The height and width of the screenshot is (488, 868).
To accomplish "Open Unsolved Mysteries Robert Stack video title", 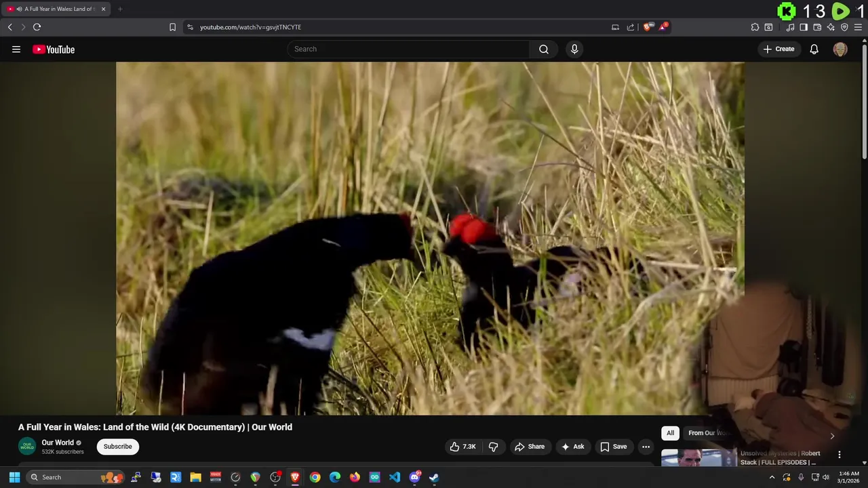I will tap(780, 457).
